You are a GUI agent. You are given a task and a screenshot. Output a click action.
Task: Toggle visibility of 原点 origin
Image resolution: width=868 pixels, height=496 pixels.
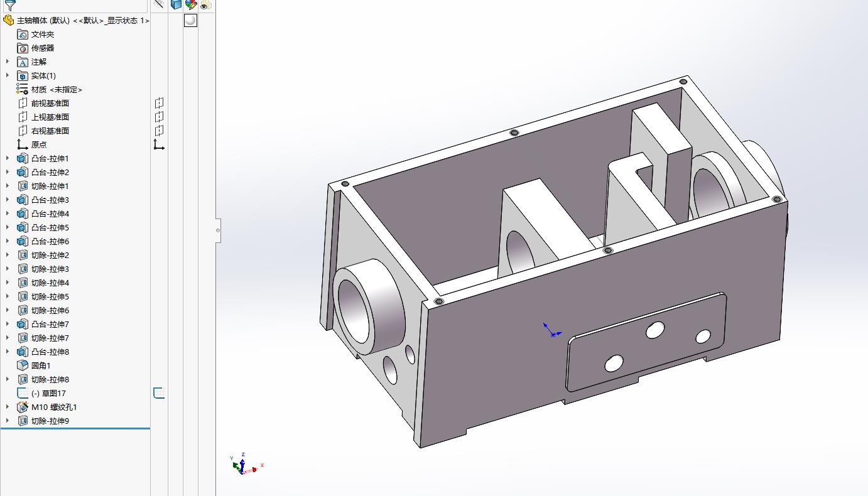point(159,144)
